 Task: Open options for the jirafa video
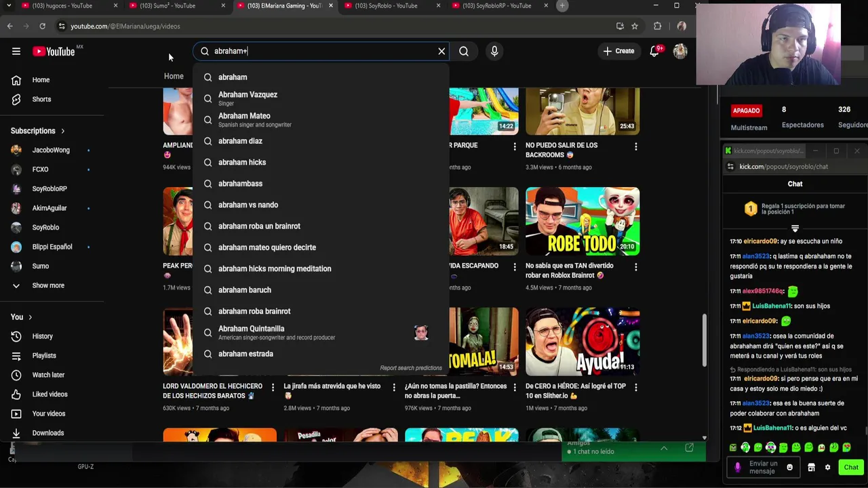click(x=393, y=388)
